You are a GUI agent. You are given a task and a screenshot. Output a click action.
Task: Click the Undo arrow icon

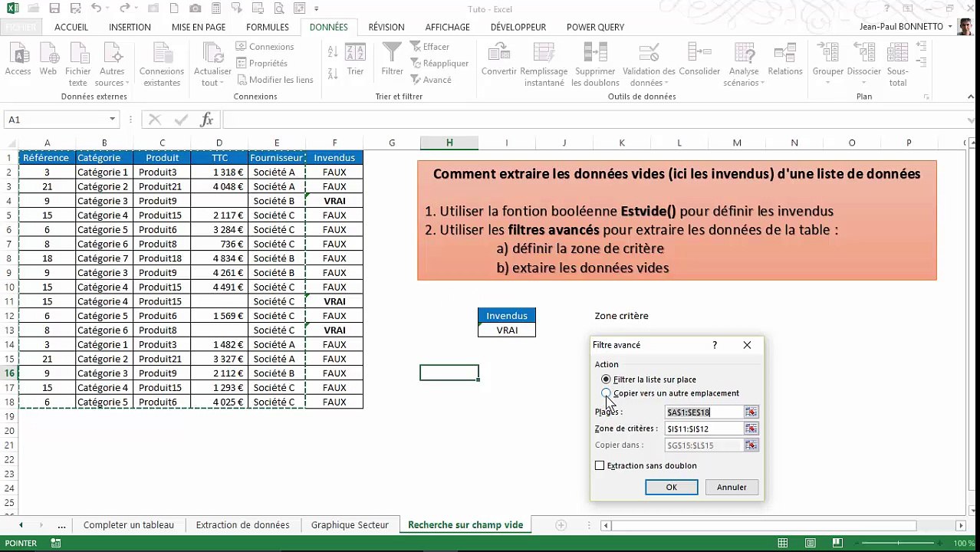96,8
